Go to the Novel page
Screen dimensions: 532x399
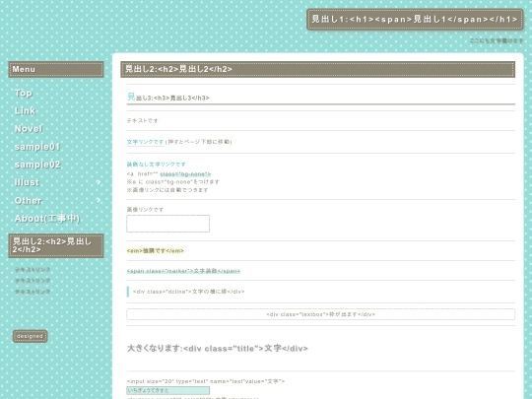tap(29, 129)
